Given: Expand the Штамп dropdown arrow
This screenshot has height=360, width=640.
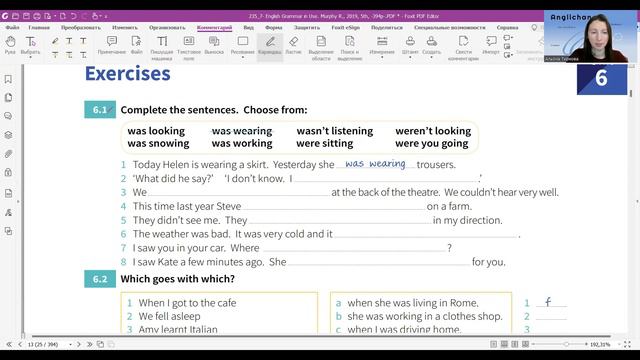Looking at the screenshot, I should (x=410, y=58).
